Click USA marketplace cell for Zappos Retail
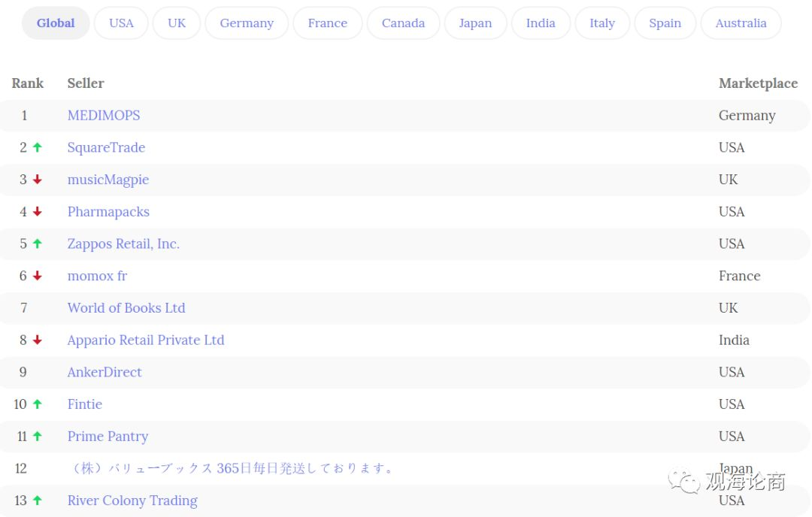 click(x=732, y=243)
